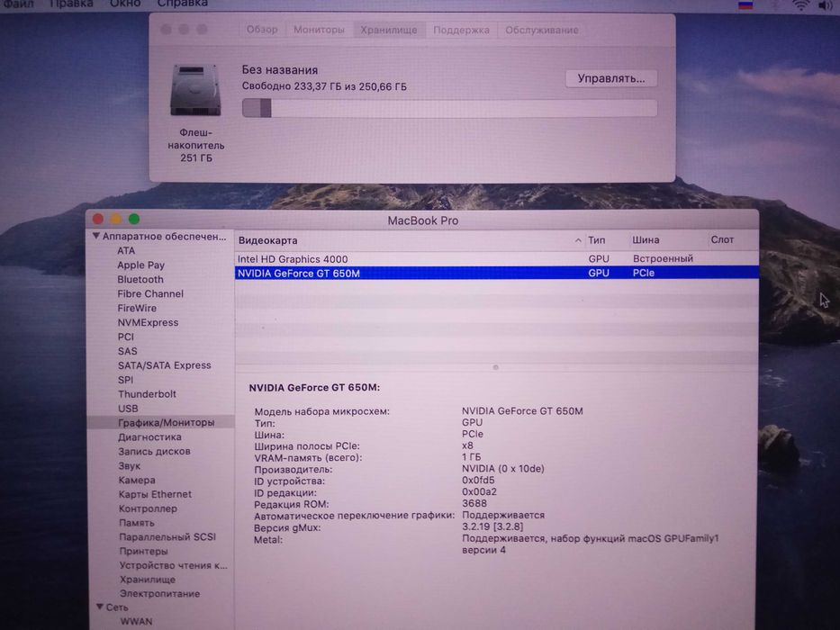Viewport: 840px width, 630px height.
Task: Select Контроллер in the sidebar
Action: pos(148,508)
